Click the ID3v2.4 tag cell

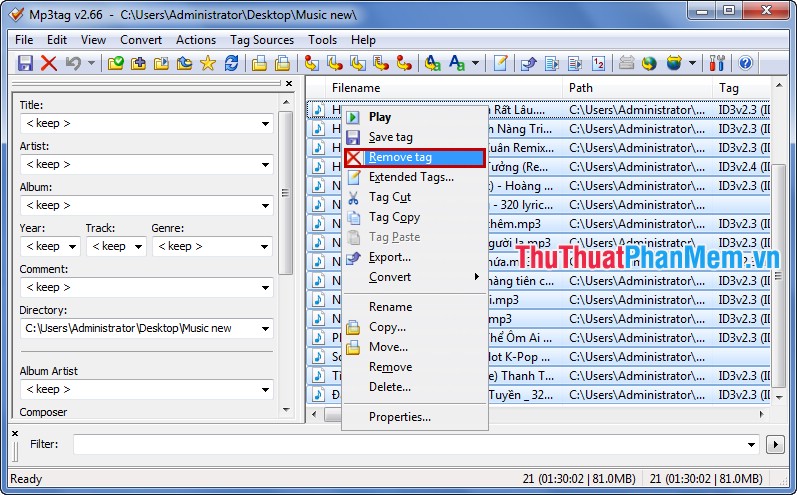point(744,167)
